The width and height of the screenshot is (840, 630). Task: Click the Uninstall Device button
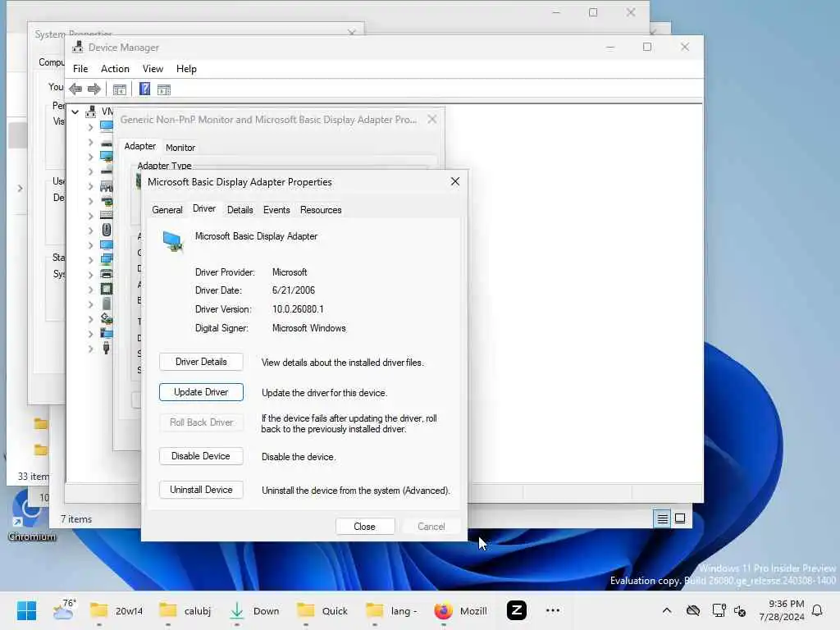tap(201, 490)
